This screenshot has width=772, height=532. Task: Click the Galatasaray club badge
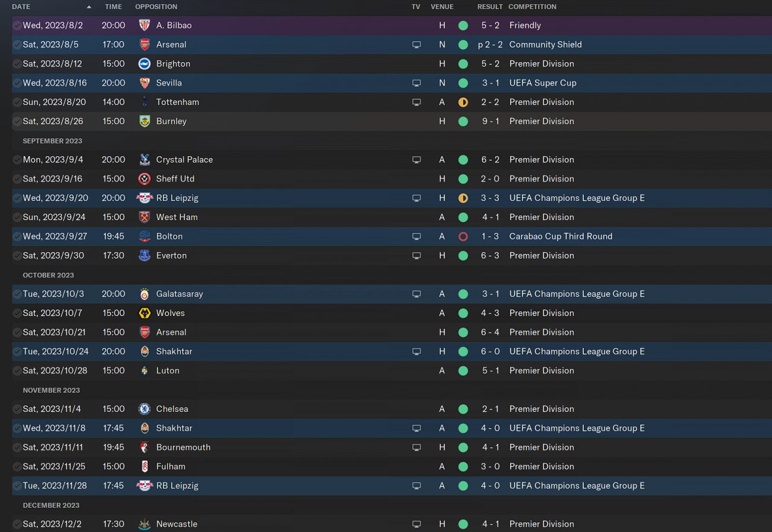[145, 294]
